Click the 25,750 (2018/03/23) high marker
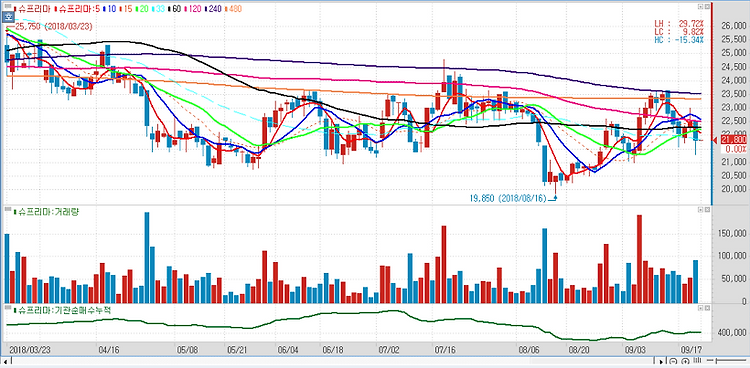Viewport: 750px width, 368px height. tap(54, 26)
